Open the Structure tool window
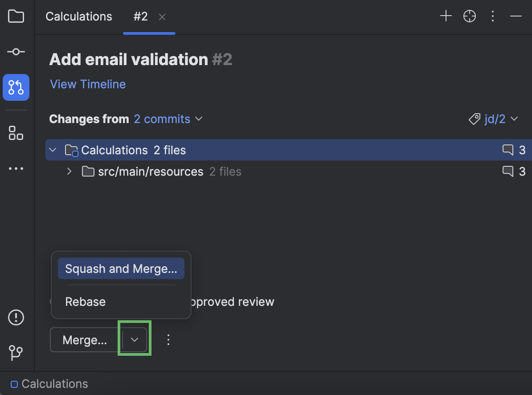 point(16,133)
